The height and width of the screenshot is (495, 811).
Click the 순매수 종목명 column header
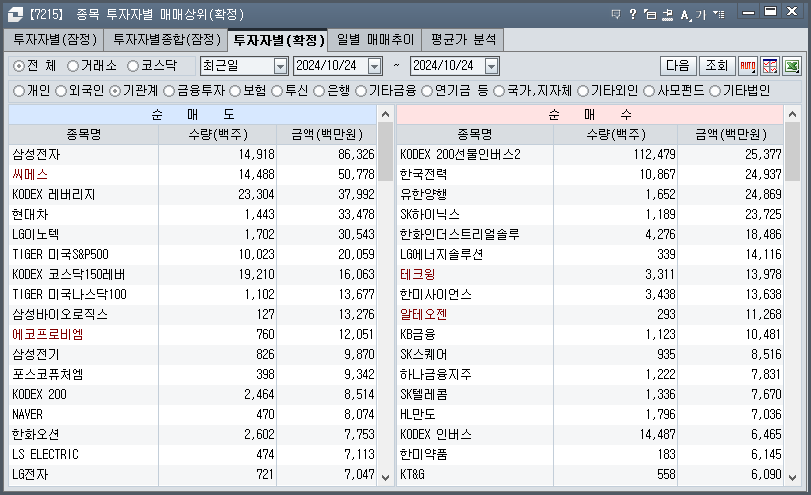pyautogui.click(x=475, y=134)
